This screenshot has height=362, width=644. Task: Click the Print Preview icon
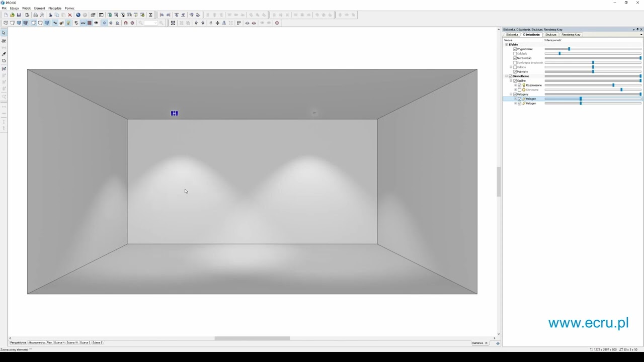(42, 15)
